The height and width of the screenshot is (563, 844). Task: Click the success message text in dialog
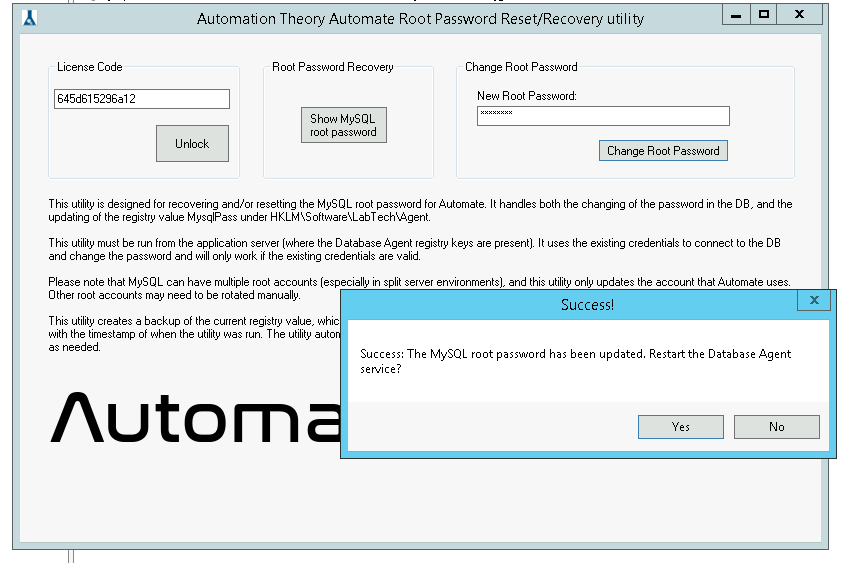point(575,361)
